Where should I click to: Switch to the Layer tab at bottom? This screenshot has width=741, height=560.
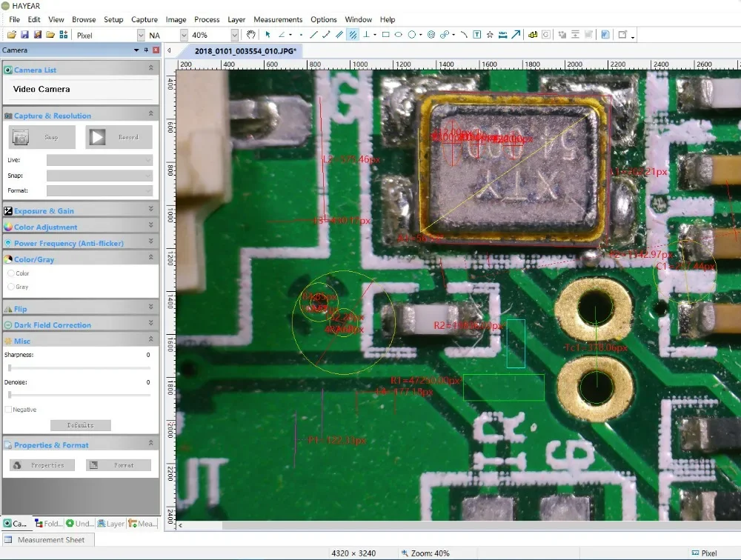pos(110,524)
